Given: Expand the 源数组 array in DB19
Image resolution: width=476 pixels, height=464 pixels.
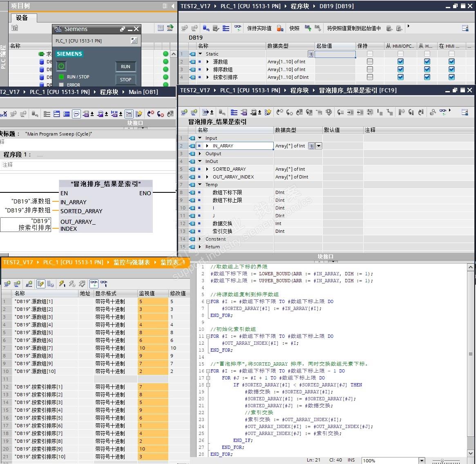Looking at the screenshot, I should coord(208,62).
